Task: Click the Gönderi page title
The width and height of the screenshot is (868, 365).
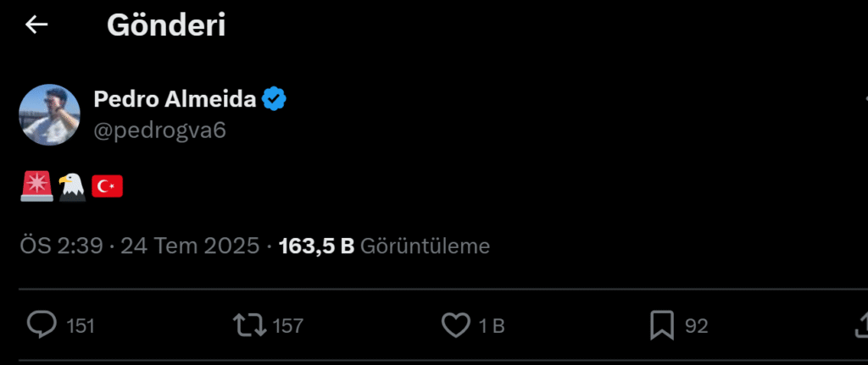Action: tap(166, 25)
